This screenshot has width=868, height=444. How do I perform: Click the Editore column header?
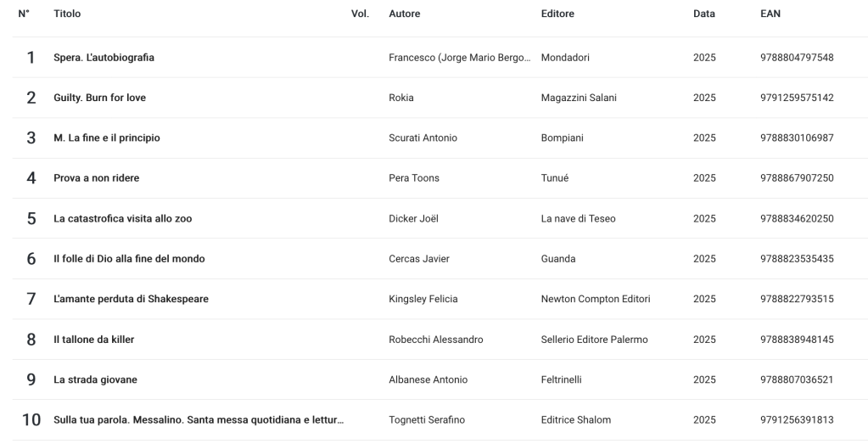(557, 14)
